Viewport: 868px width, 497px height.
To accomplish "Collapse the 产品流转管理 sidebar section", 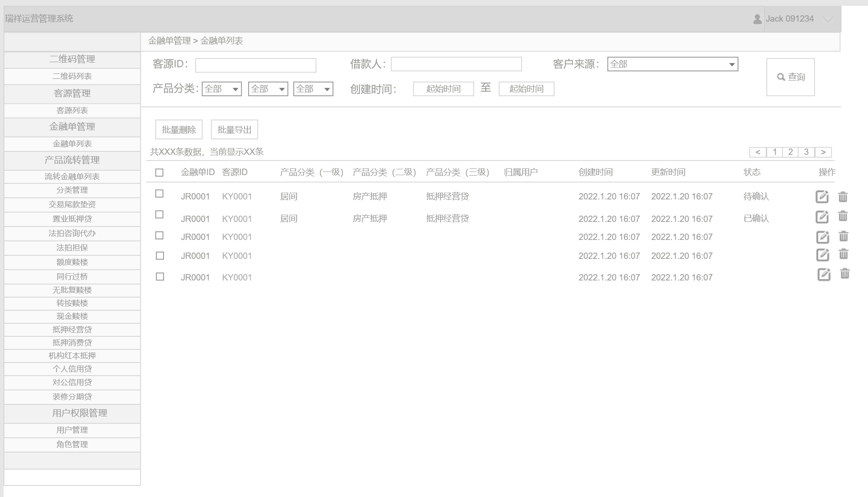I will click(72, 160).
